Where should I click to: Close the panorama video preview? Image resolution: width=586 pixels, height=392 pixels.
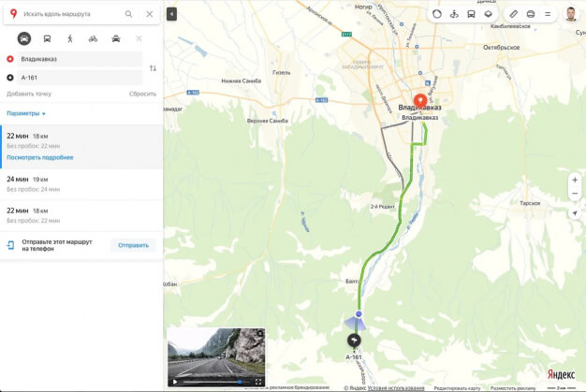pos(259,333)
